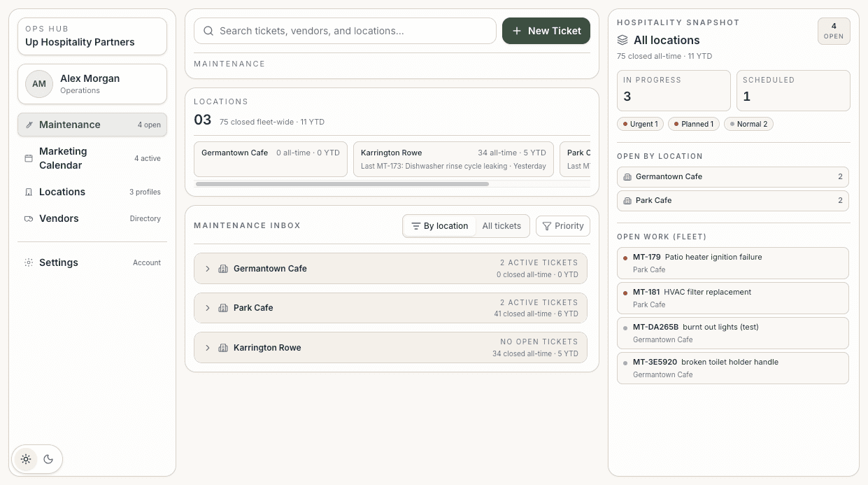Click the New Ticket button
This screenshot has width=868, height=485.
[x=546, y=31]
